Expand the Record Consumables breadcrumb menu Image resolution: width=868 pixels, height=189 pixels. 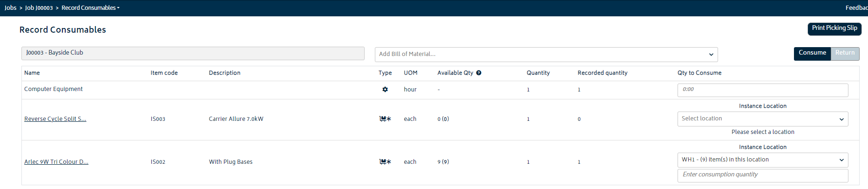[x=90, y=8]
